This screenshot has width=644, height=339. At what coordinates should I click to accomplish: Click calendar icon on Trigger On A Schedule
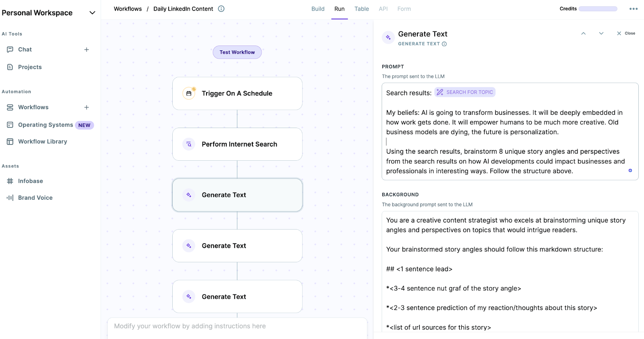[x=189, y=93]
